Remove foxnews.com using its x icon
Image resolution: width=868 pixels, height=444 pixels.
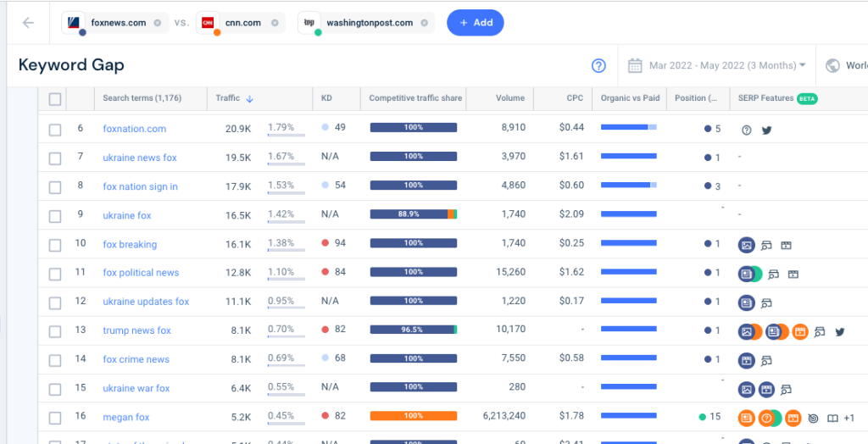[158, 23]
